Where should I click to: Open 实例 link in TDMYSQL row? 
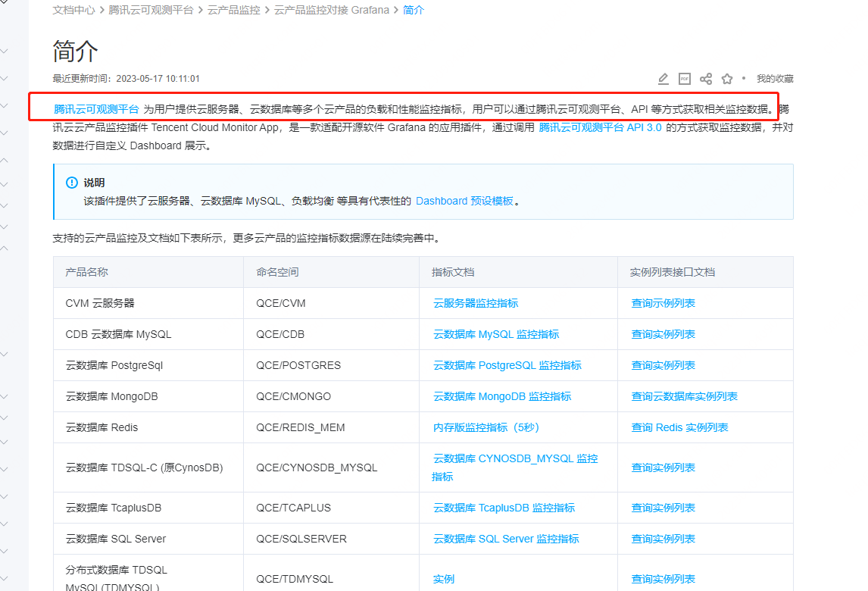coord(443,580)
